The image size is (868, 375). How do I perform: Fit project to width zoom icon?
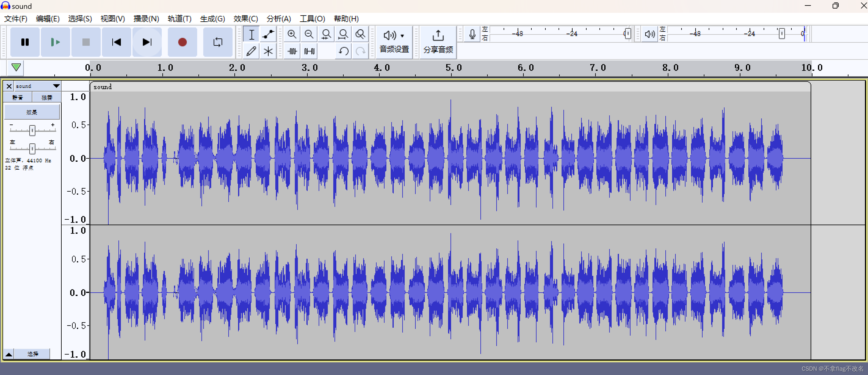(x=343, y=34)
